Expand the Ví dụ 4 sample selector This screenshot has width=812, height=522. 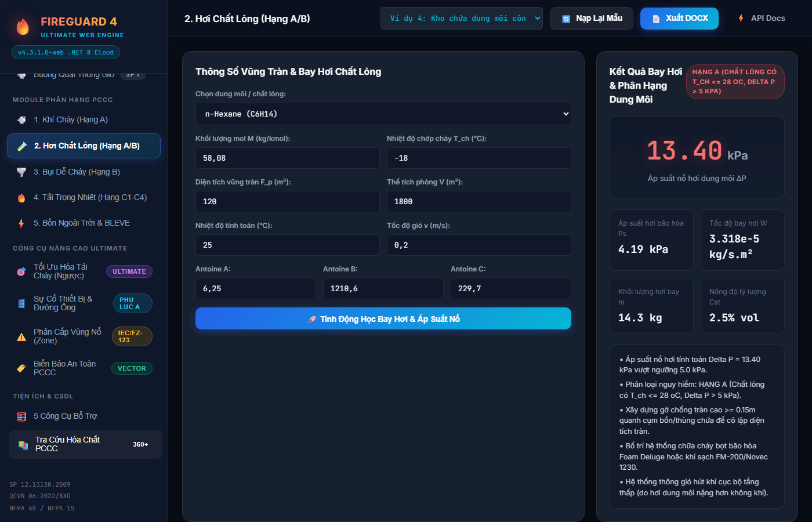point(462,19)
